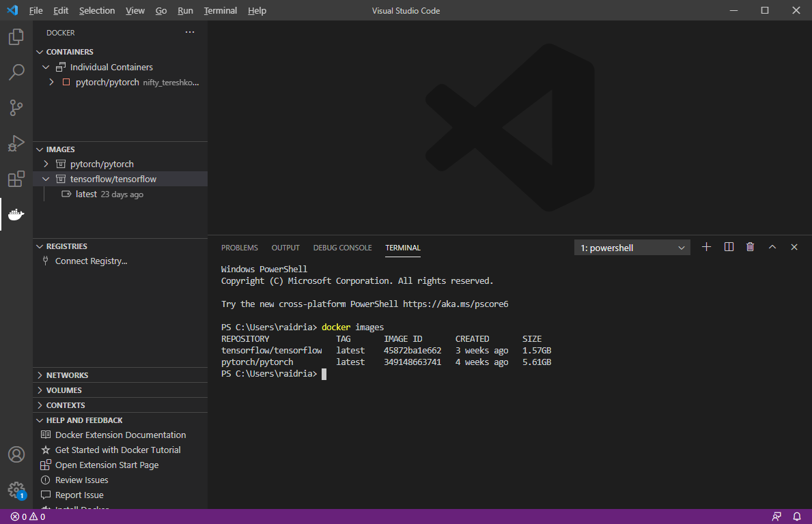The image size is (812, 524).
Task: Click size value 1.57GB in terminal
Action: [x=537, y=351]
